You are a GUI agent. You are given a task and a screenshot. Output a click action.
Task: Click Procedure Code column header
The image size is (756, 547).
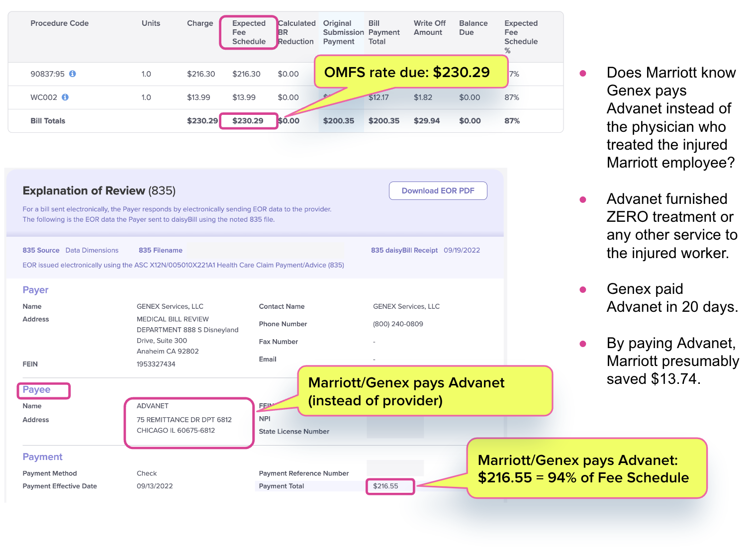pyautogui.click(x=60, y=23)
